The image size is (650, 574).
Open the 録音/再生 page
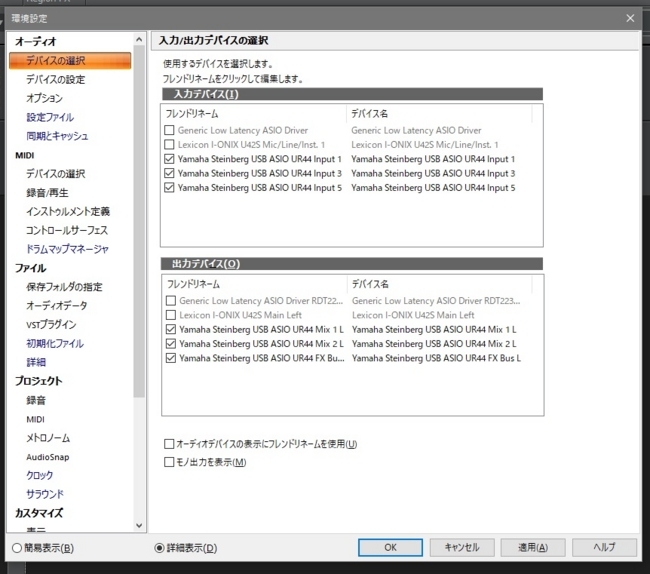pos(47,193)
